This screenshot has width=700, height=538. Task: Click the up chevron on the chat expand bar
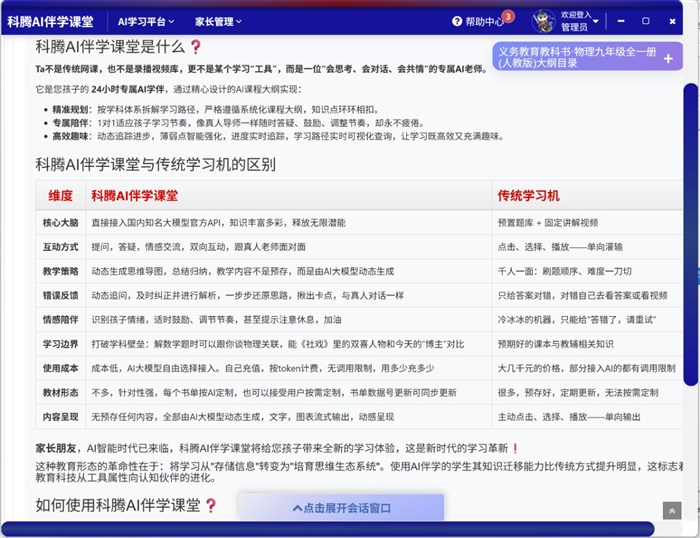point(297,508)
